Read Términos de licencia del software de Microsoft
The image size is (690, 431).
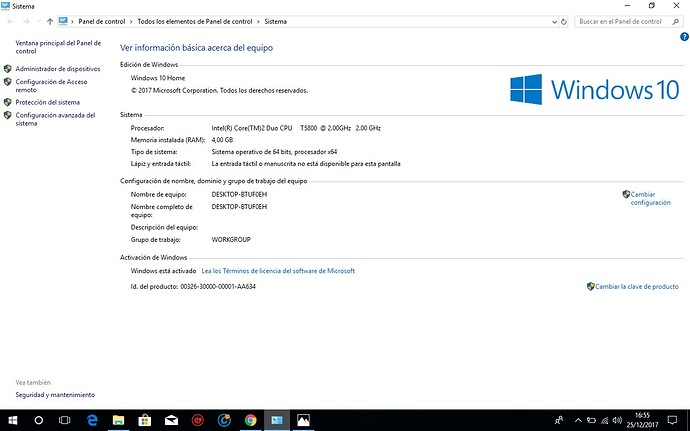[x=278, y=271]
